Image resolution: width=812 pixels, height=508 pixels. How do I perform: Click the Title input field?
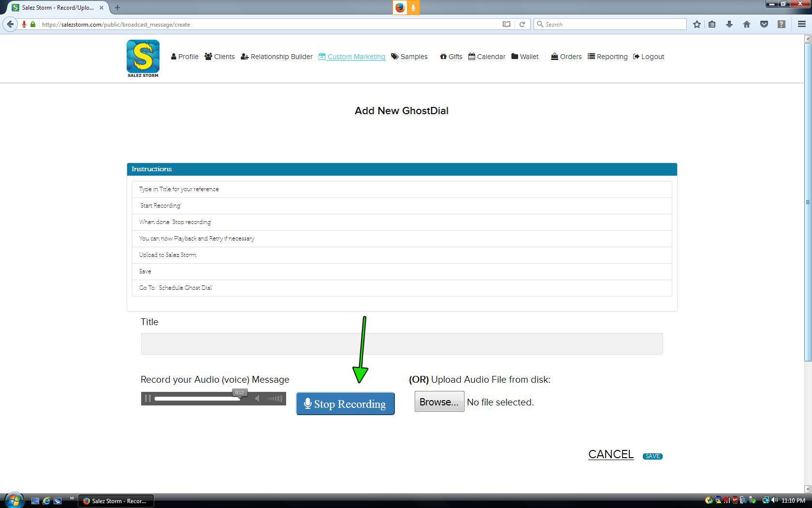(x=401, y=344)
